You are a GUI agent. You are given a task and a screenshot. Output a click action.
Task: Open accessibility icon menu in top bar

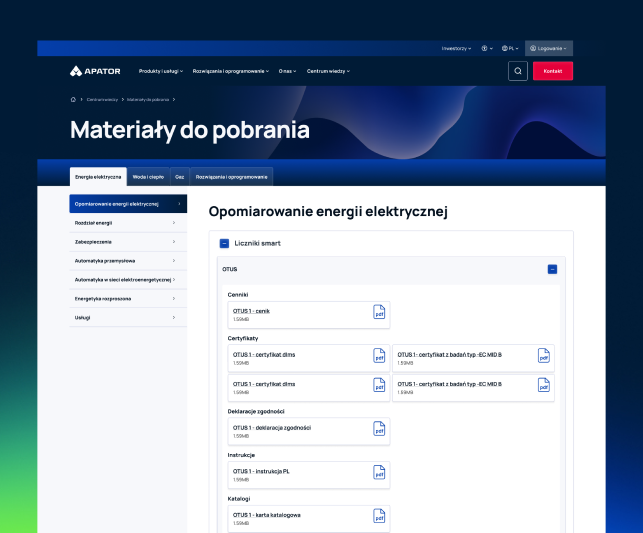[x=487, y=48]
